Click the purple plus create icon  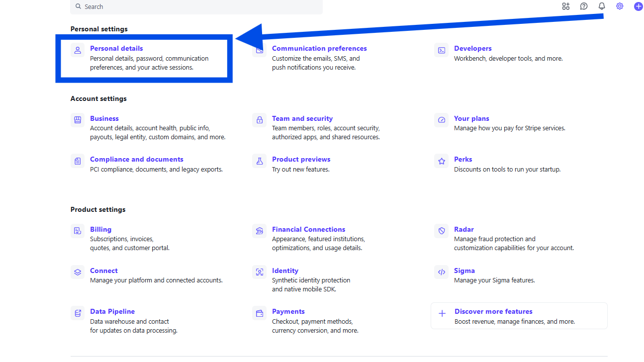639,6
